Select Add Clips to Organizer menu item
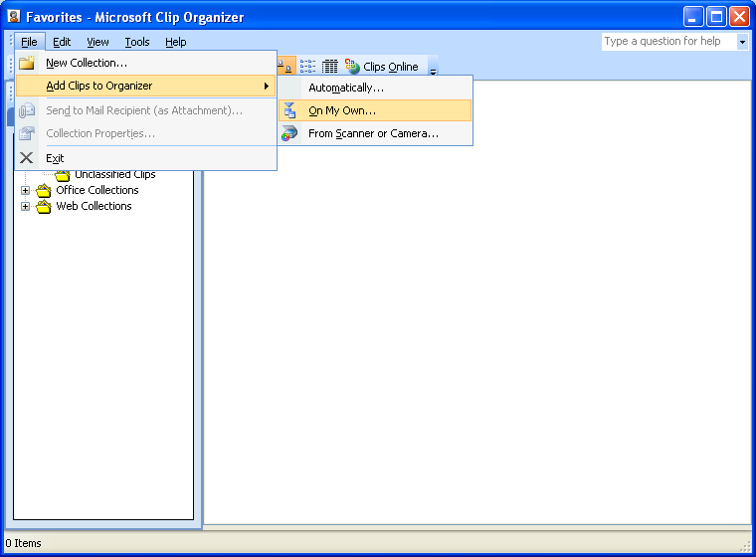Image resolution: width=756 pixels, height=557 pixels. [145, 86]
